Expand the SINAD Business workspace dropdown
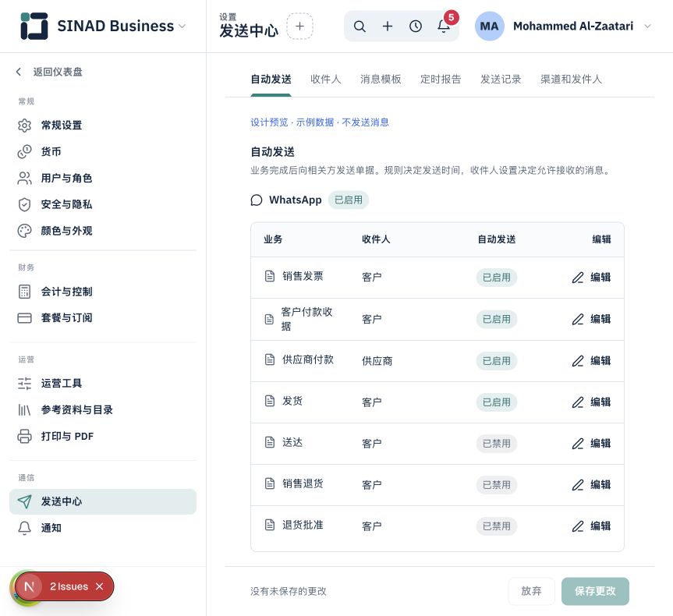 coord(182,27)
